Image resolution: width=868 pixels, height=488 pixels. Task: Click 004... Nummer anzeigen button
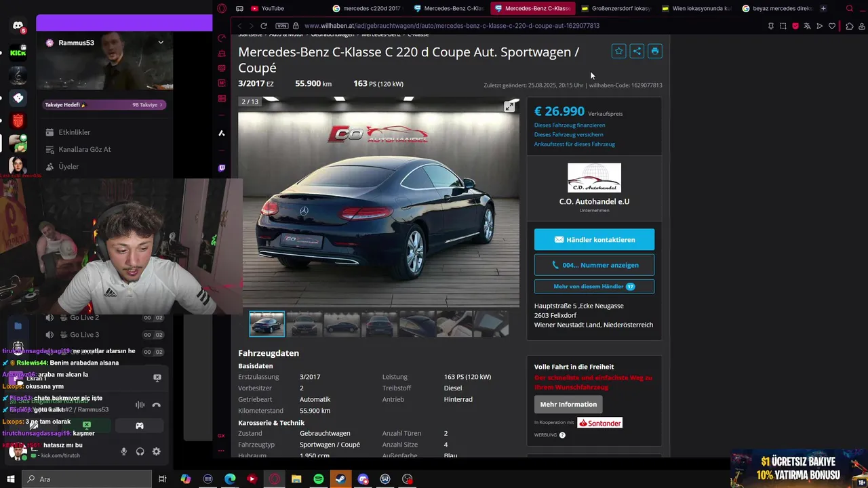(x=594, y=265)
